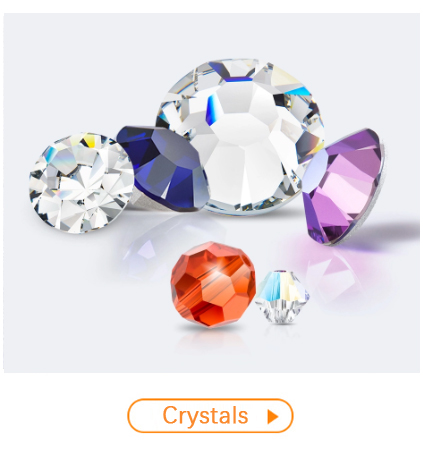The width and height of the screenshot is (423, 470).
Task: Select the small iridescent bicone bead
Action: point(283,297)
